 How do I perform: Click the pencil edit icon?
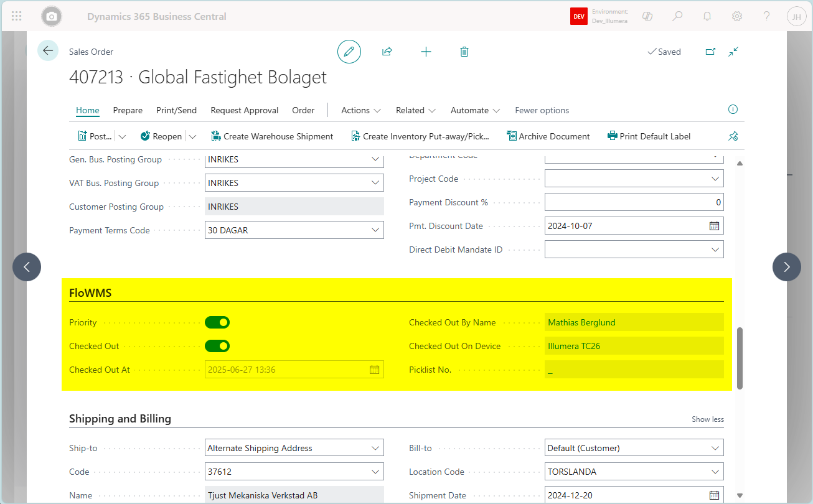349,52
